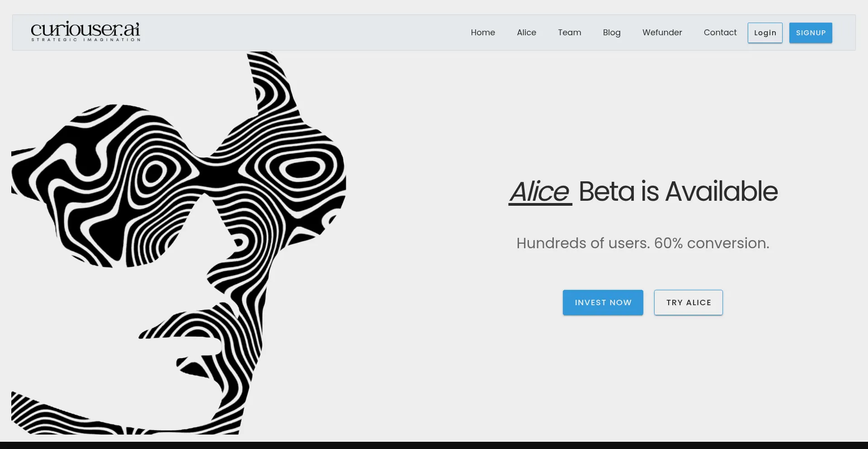Viewport: 868px width, 449px height.
Task: Click the blue SIGNUP button
Action: (x=810, y=33)
